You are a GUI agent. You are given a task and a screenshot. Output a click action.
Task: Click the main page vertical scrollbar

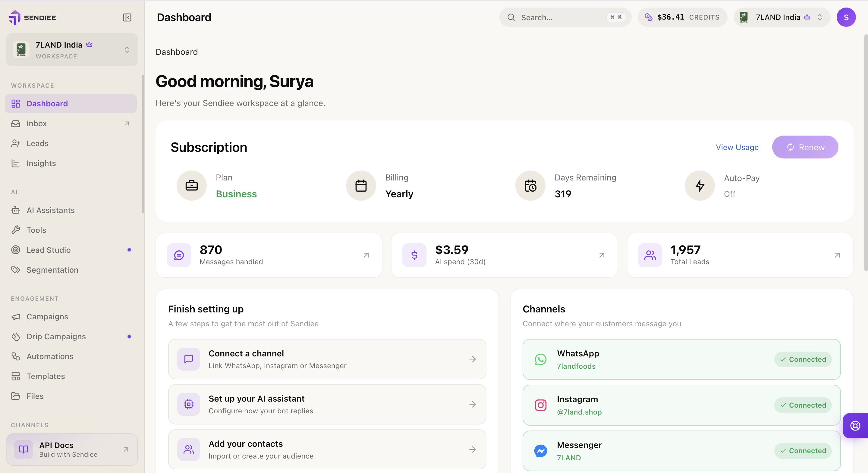pyautogui.click(x=865, y=153)
